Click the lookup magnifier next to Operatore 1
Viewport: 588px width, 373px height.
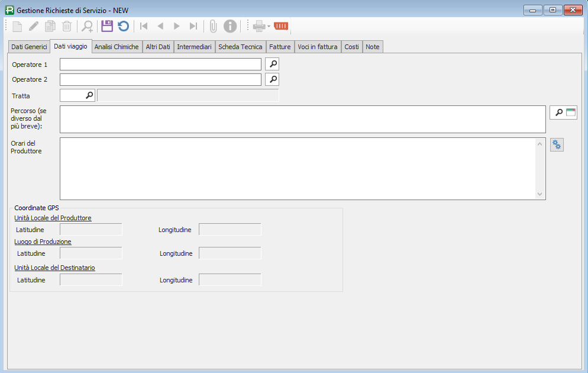click(x=272, y=64)
